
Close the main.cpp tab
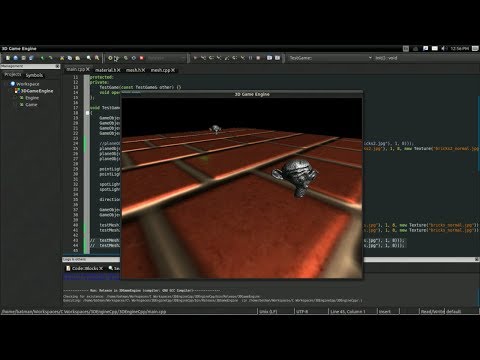(88, 69)
